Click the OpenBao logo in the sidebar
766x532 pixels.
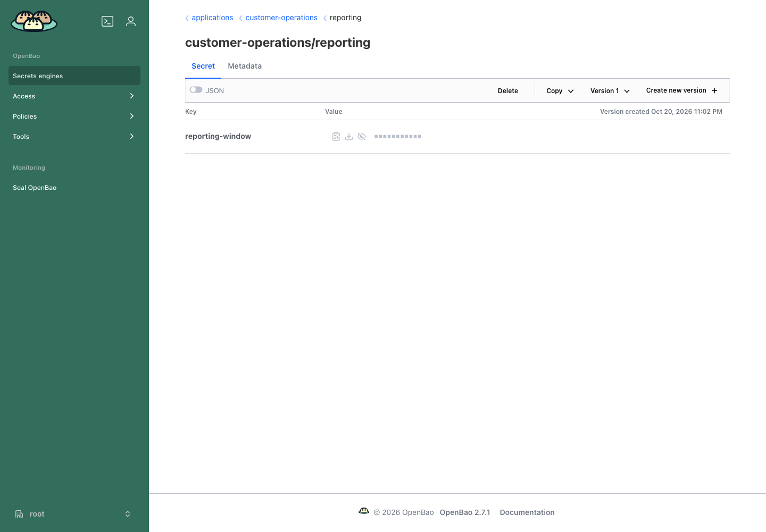(x=34, y=21)
